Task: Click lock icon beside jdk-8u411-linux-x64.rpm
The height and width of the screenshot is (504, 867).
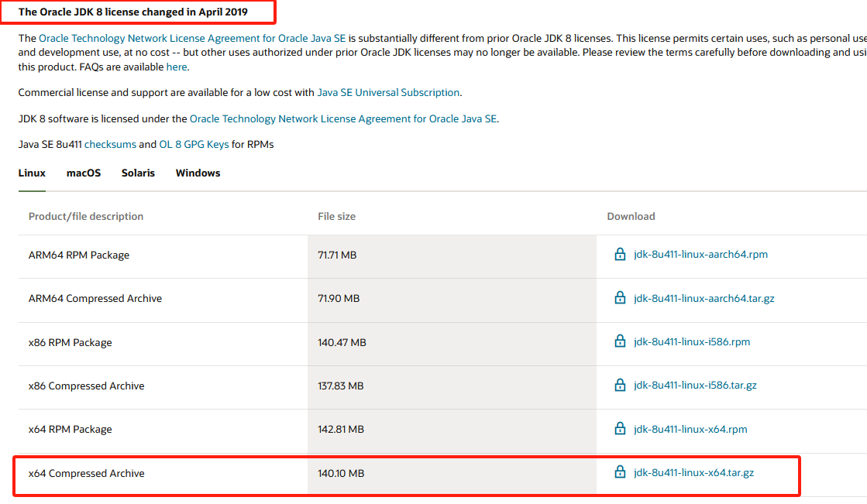Action: click(x=620, y=428)
